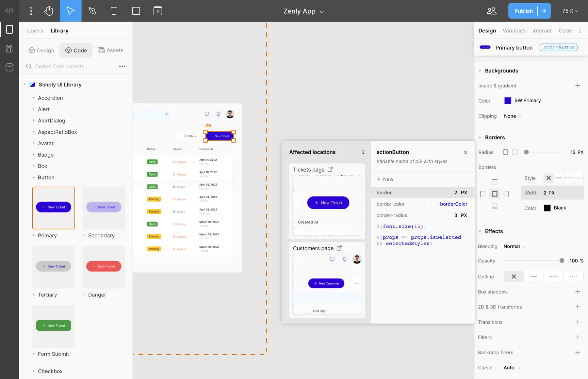Open the 75% zoom dropdown

pos(570,11)
